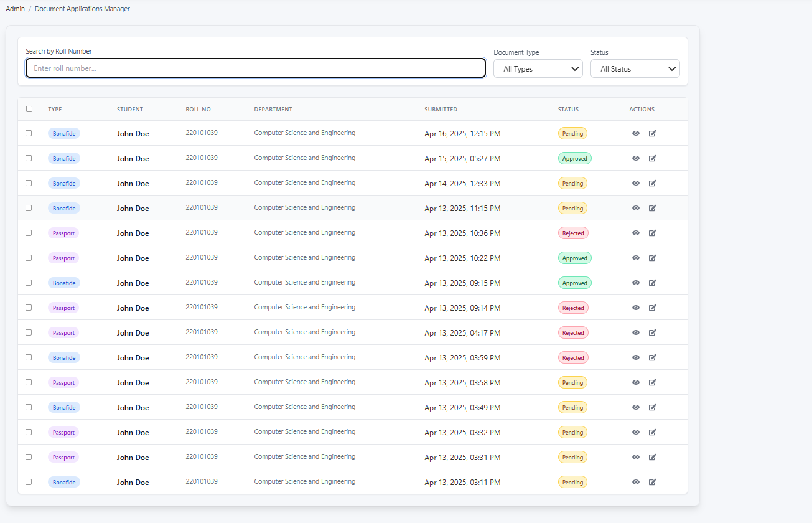This screenshot has height=523, width=812.
Task: View the Apr 13, 03:32 PM application
Action: point(636,432)
